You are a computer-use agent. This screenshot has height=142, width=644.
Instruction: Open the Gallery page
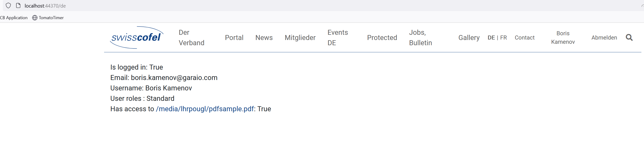[469, 37]
